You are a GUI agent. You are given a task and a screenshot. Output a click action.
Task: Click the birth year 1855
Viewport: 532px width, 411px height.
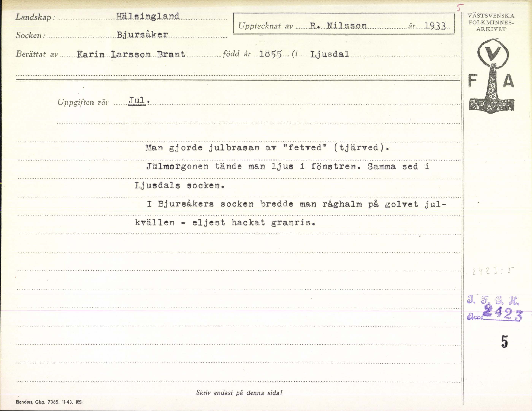tap(270, 54)
